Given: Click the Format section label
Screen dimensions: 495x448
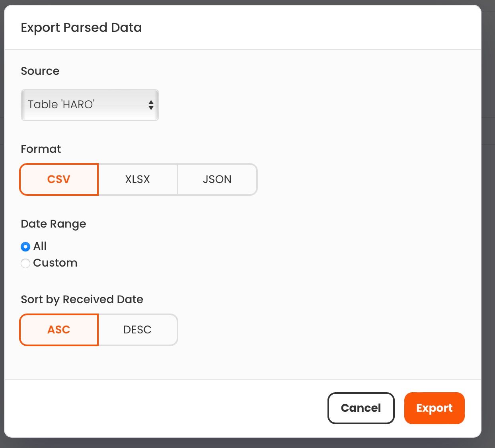Looking at the screenshot, I should pyautogui.click(x=41, y=149).
